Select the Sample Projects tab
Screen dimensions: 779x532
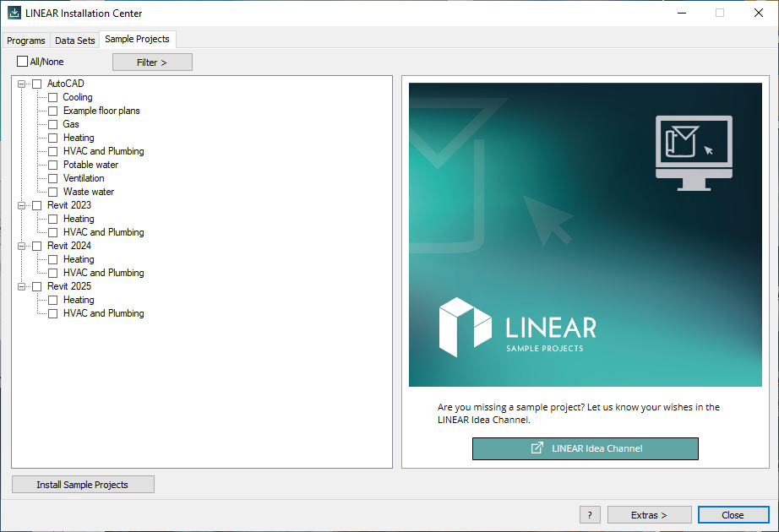[x=137, y=39]
